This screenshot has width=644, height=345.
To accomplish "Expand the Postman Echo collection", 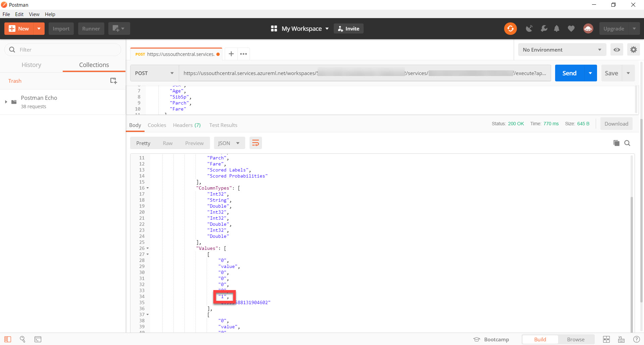I will (x=6, y=102).
